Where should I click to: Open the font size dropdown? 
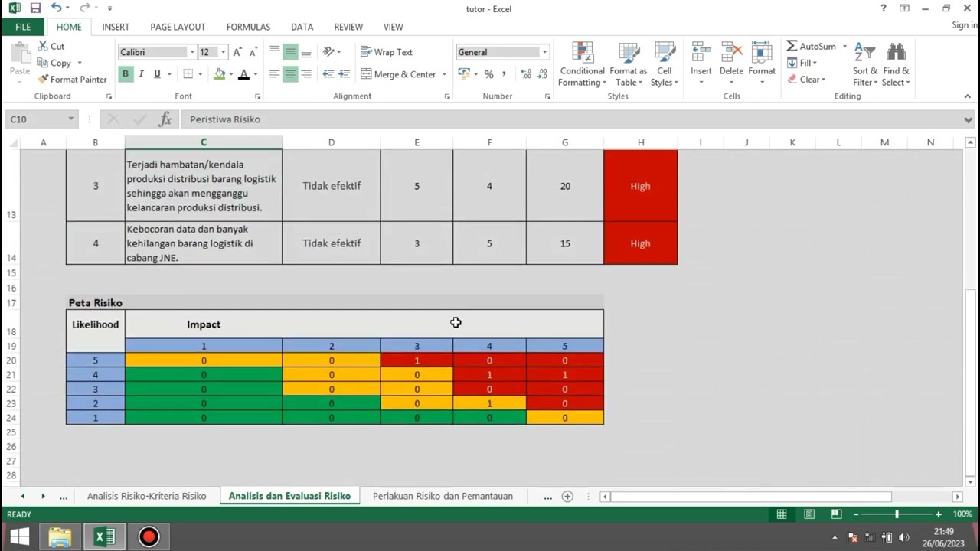coord(223,52)
